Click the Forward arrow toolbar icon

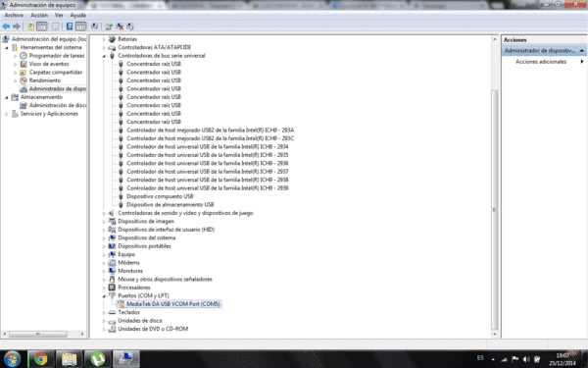coord(16,26)
